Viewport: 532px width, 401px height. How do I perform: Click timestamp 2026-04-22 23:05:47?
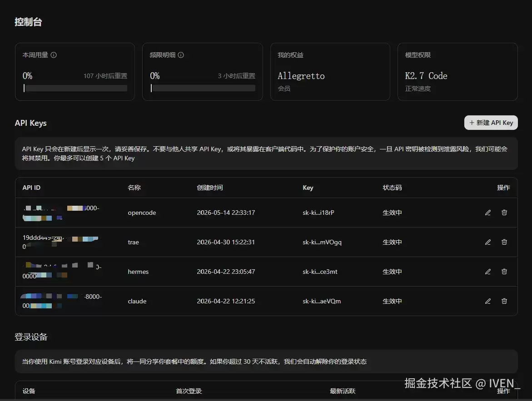tap(226, 272)
